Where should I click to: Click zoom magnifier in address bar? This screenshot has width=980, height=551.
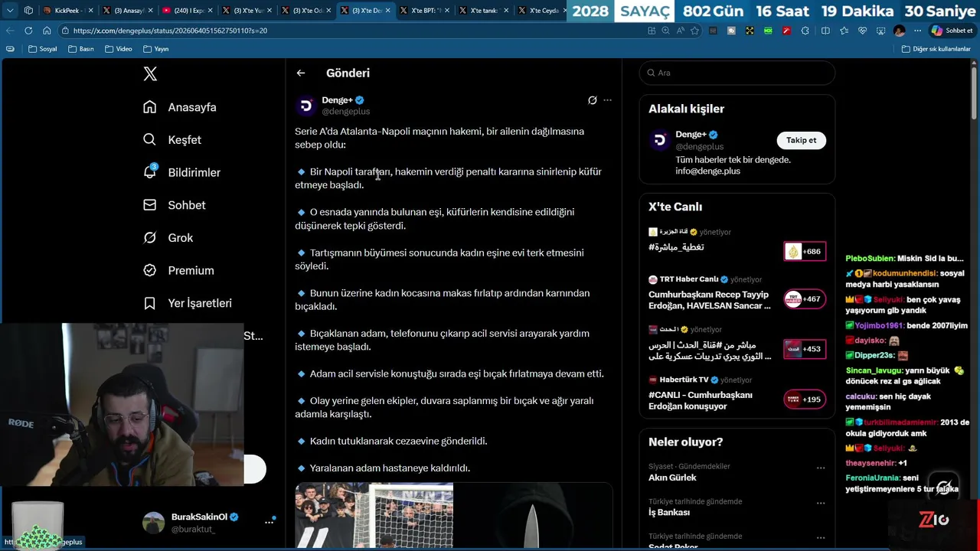[665, 31]
